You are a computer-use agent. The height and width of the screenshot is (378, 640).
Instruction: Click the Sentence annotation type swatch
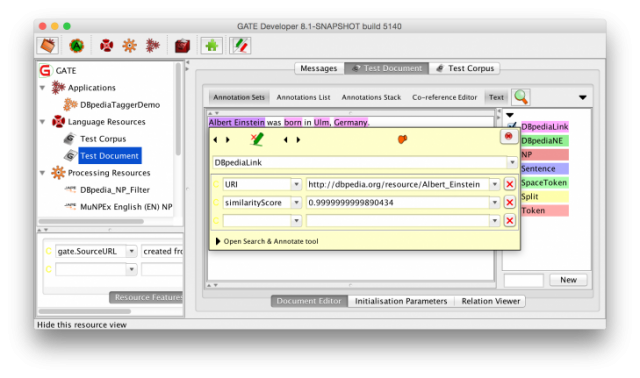pyautogui.click(x=544, y=169)
